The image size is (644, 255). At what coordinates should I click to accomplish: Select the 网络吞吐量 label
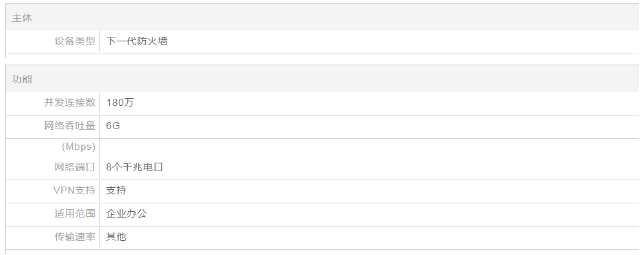70,126
